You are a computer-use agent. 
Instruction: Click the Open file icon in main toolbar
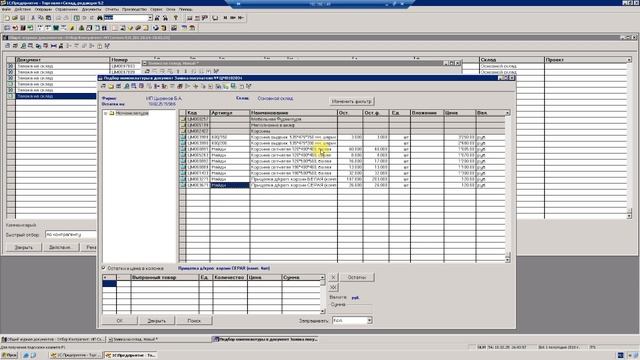click(x=15, y=18)
